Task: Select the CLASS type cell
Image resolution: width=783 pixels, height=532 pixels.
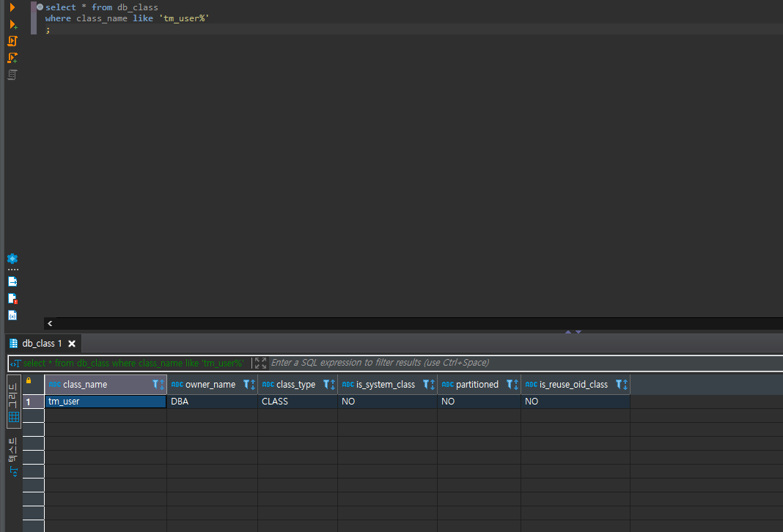Action: 298,402
